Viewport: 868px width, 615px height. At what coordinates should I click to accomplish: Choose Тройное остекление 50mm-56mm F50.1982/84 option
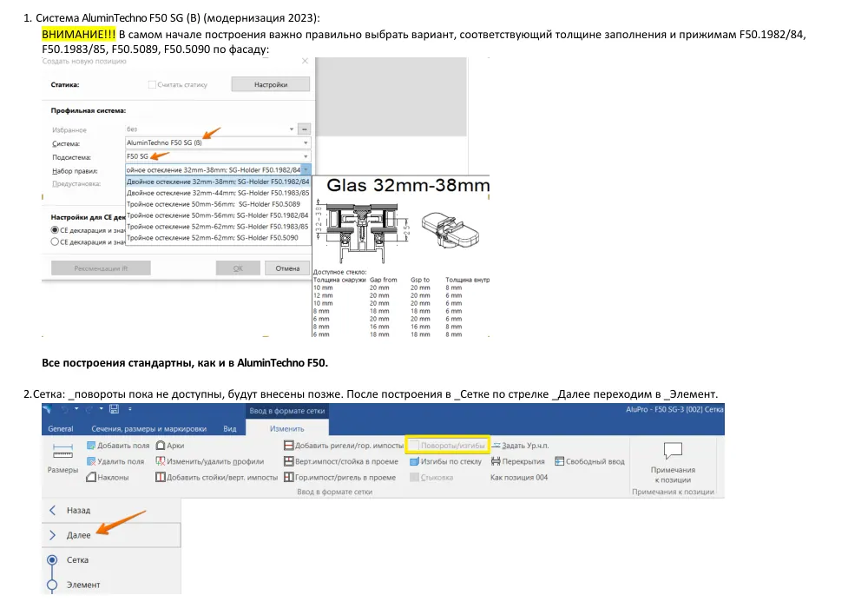pyautogui.click(x=218, y=215)
